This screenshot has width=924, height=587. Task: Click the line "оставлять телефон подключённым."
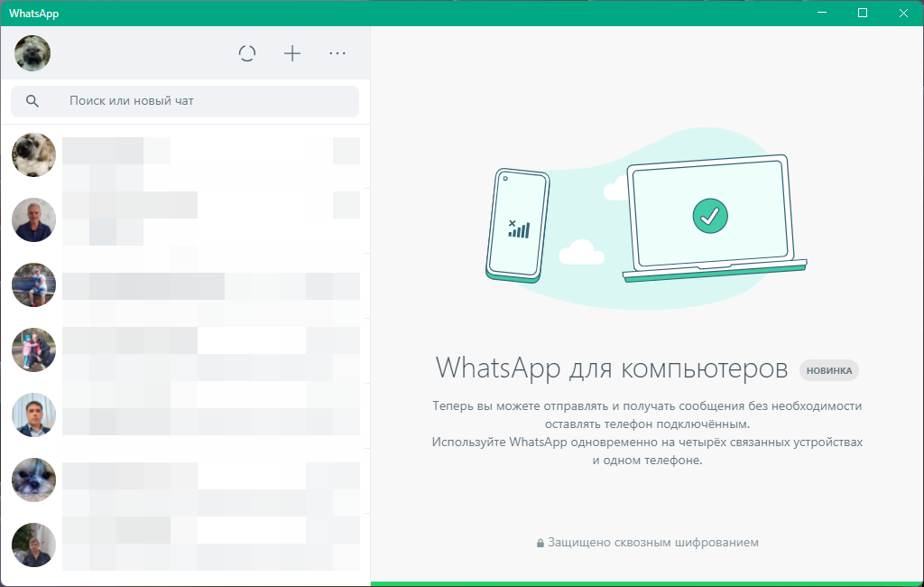click(x=647, y=424)
